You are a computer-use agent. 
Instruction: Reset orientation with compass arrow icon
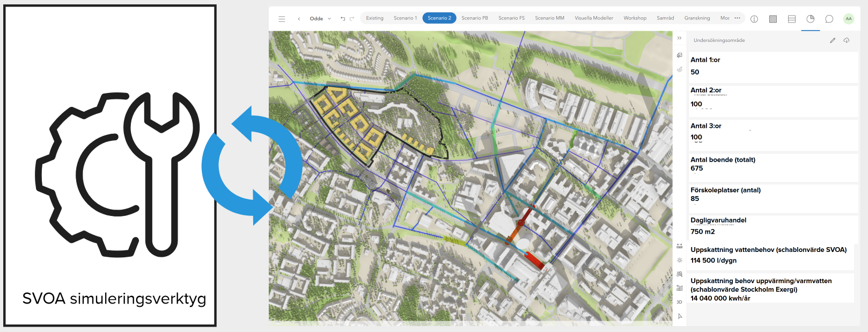point(680,316)
